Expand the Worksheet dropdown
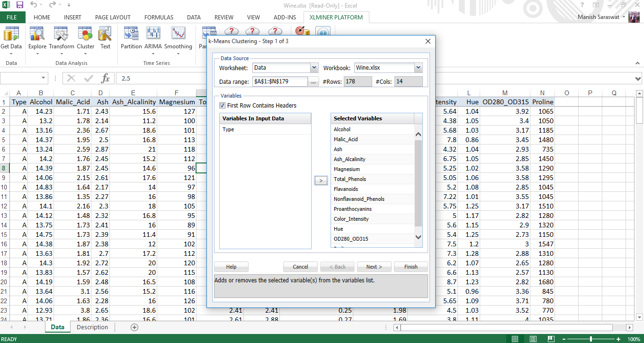The image size is (644, 343). (314, 68)
